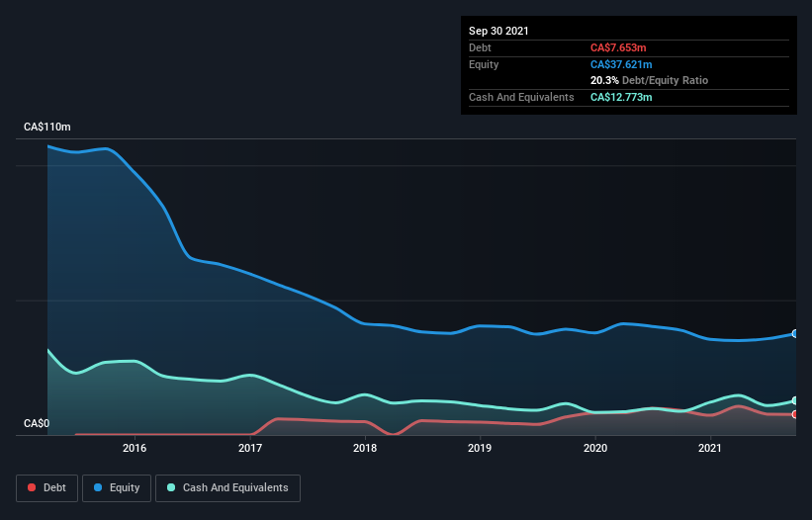
Task: Click the Sep 30 2021 tooltip date
Action: coord(498,31)
